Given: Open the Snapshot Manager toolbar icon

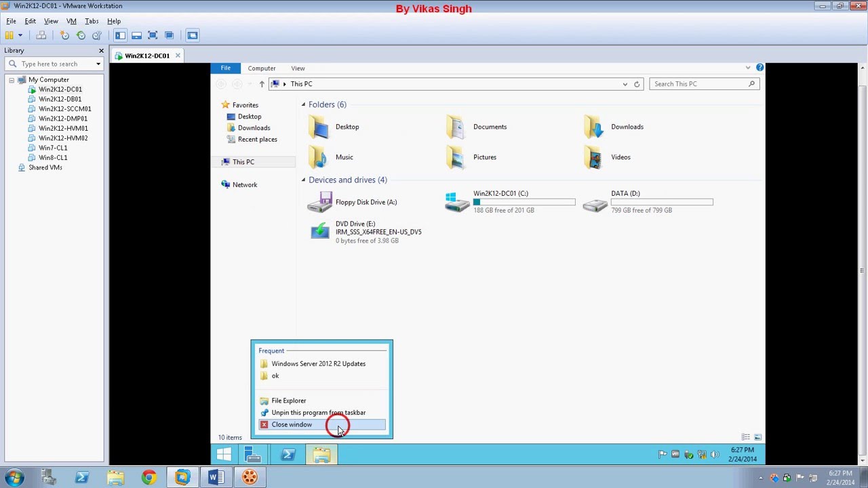Looking at the screenshot, I should 97,35.
